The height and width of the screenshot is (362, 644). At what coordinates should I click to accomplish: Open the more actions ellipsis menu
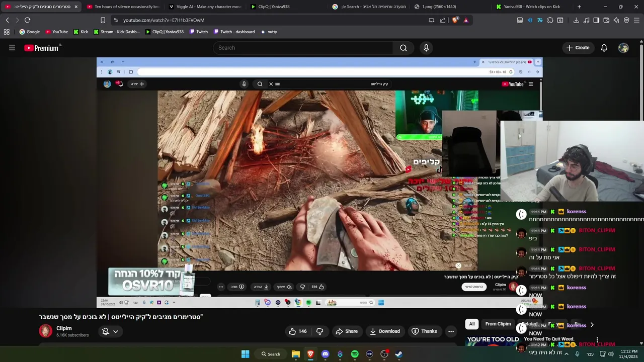[x=451, y=331]
